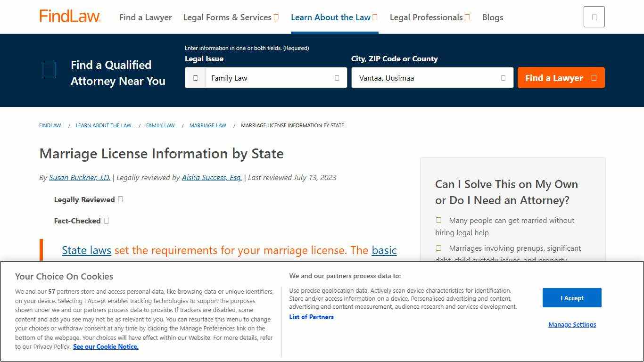Screen dimensions: 644x362
Task: Clear the City, ZIP Code or County field
Action: tap(503, 77)
